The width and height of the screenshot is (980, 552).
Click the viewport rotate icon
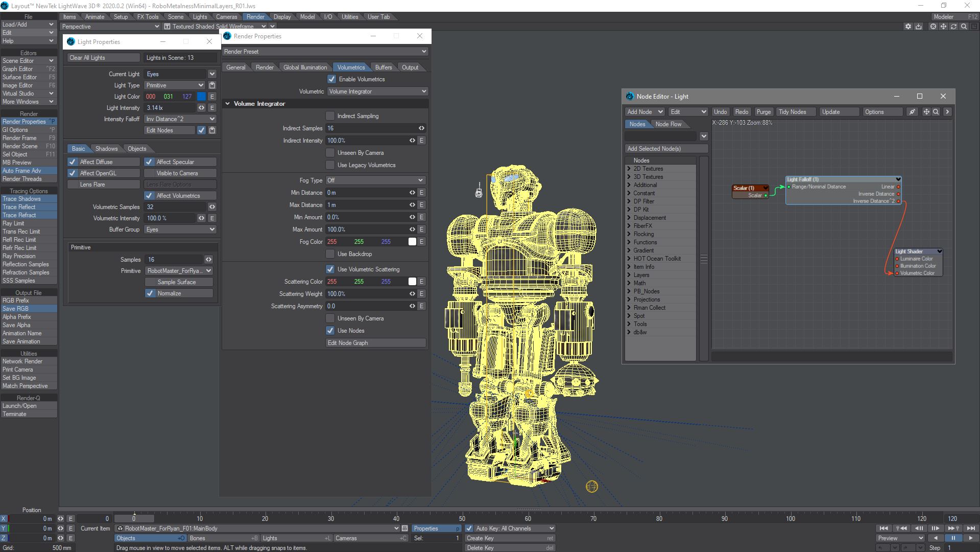(953, 27)
